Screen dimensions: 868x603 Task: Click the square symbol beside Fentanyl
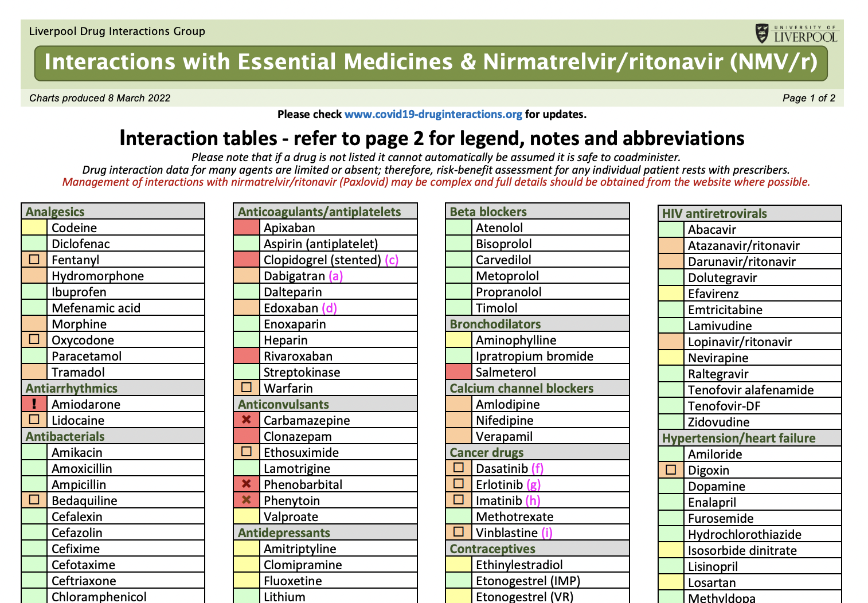tap(34, 259)
